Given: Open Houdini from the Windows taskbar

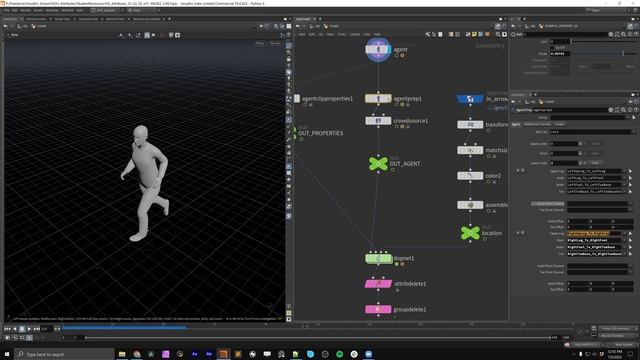Looking at the screenshot, I should [x=223, y=354].
